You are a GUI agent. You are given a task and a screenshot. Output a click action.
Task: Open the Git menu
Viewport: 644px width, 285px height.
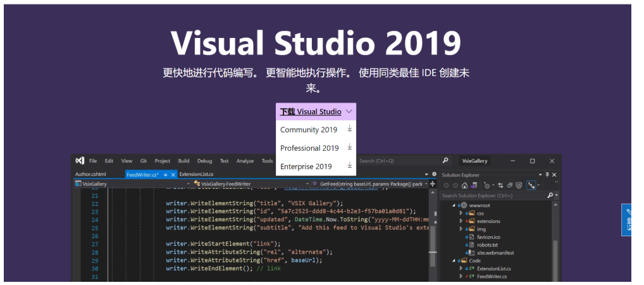coord(144,161)
